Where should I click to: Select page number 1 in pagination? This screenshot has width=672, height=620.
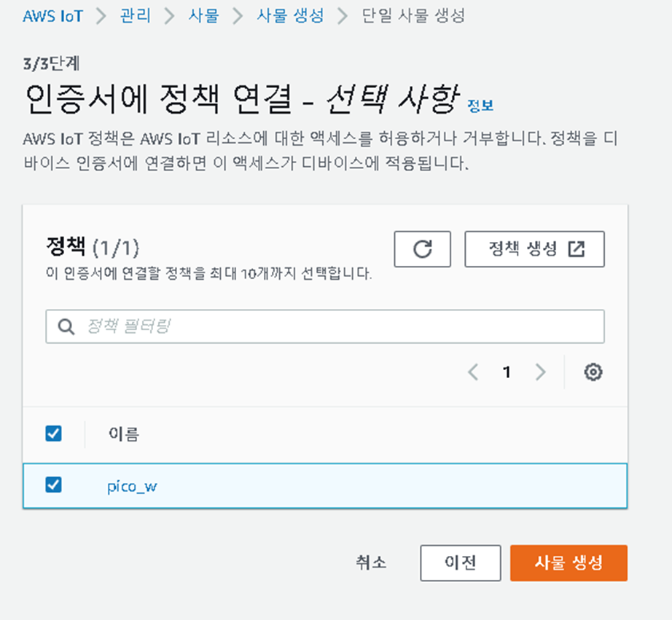tap(507, 372)
